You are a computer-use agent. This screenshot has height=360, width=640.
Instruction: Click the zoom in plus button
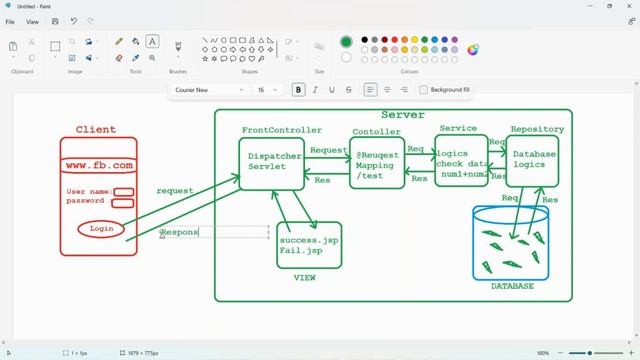coord(631,353)
